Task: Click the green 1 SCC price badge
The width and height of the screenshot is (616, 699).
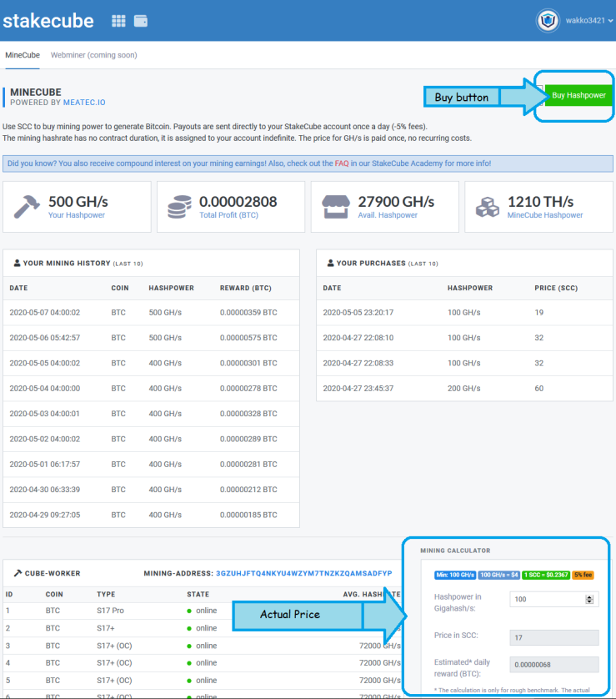Action: coord(546,575)
